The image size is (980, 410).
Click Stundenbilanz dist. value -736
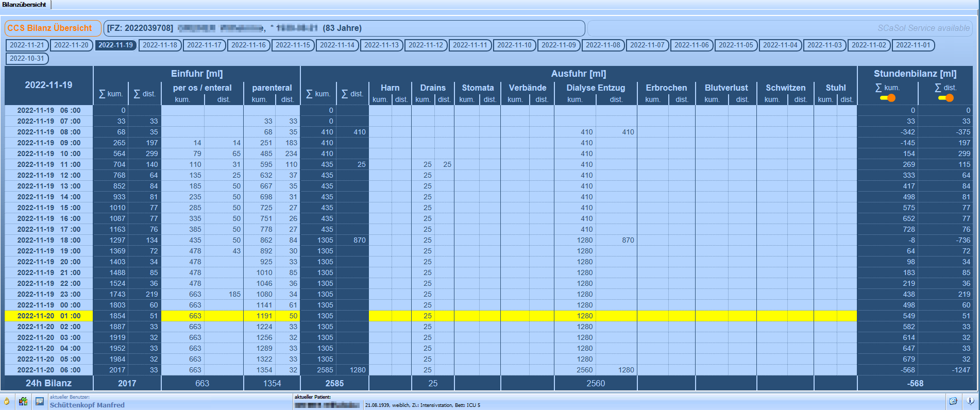coord(962,240)
